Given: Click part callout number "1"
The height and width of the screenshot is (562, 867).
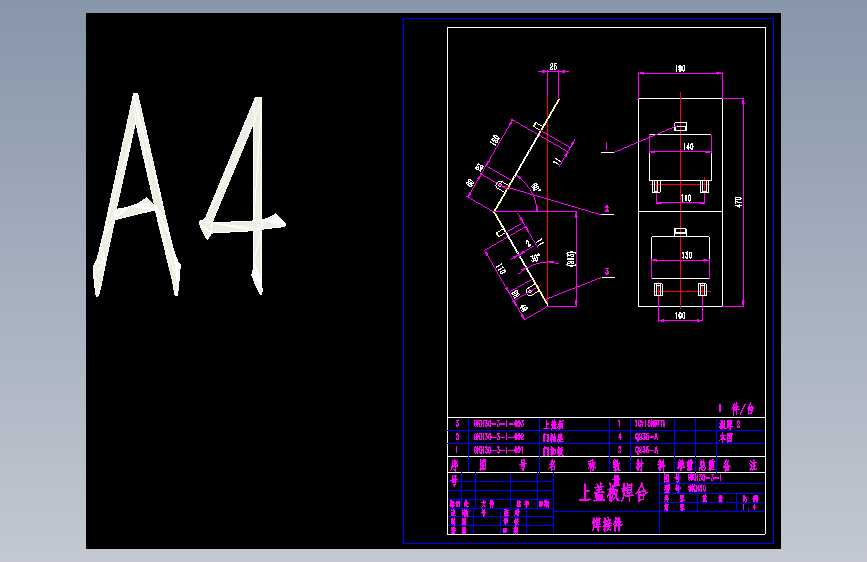Looking at the screenshot, I should coord(607,146).
